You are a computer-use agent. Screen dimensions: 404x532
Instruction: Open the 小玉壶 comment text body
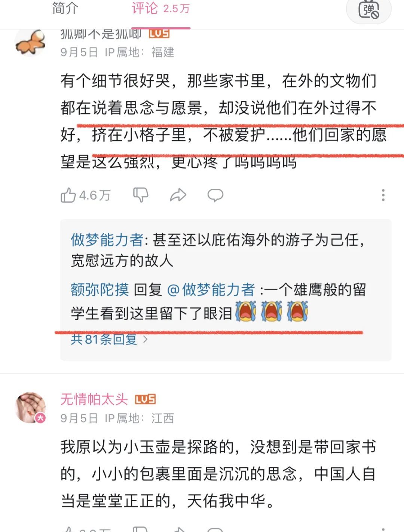click(x=218, y=474)
